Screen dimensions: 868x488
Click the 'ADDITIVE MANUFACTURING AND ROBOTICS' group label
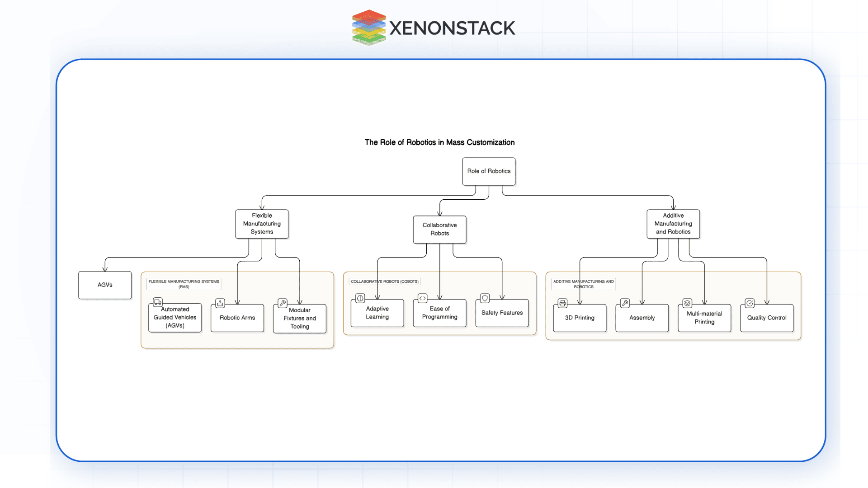584,284
